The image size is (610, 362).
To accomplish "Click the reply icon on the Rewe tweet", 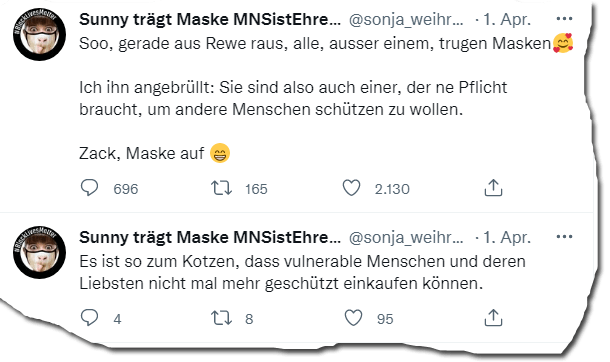I will [89, 188].
